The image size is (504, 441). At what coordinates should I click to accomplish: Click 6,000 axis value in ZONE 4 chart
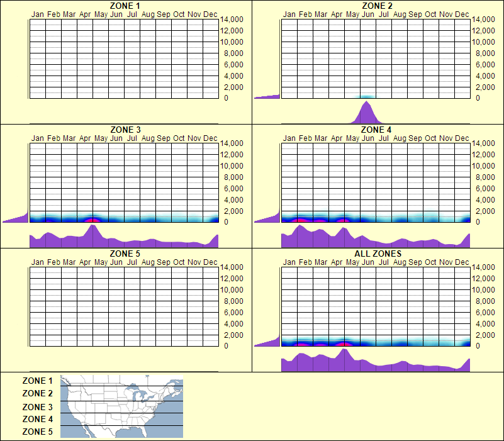[485, 188]
